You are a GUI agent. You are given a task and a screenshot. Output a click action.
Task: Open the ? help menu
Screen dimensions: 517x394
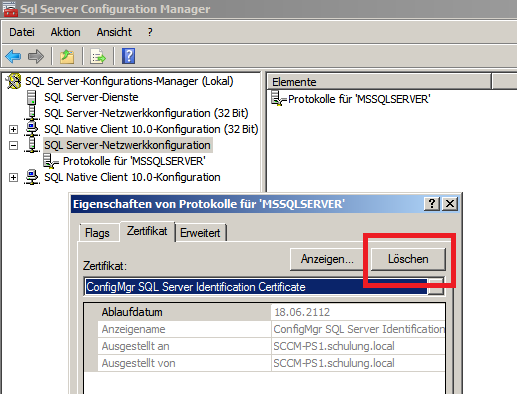[x=150, y=32]
